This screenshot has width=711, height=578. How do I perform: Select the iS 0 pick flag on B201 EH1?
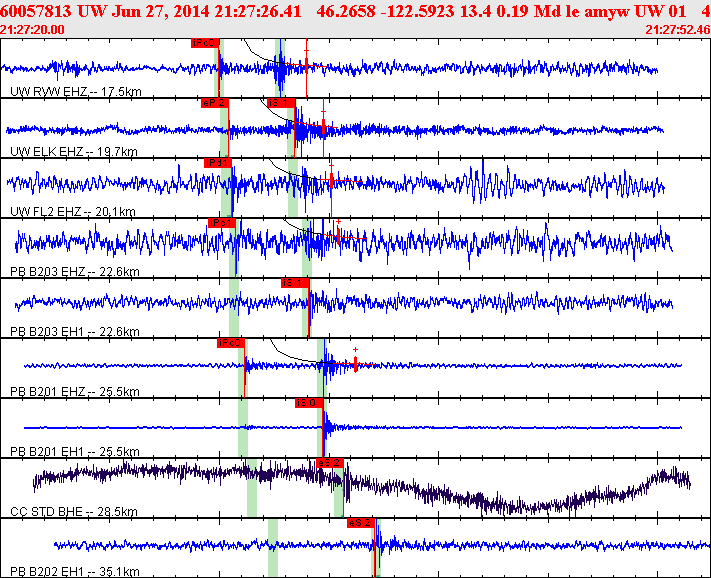coord(309,403)
